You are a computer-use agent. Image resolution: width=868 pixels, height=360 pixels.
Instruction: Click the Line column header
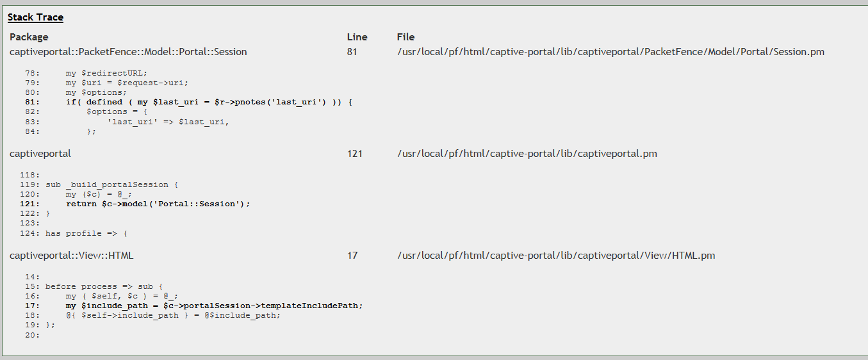(357, 37)
